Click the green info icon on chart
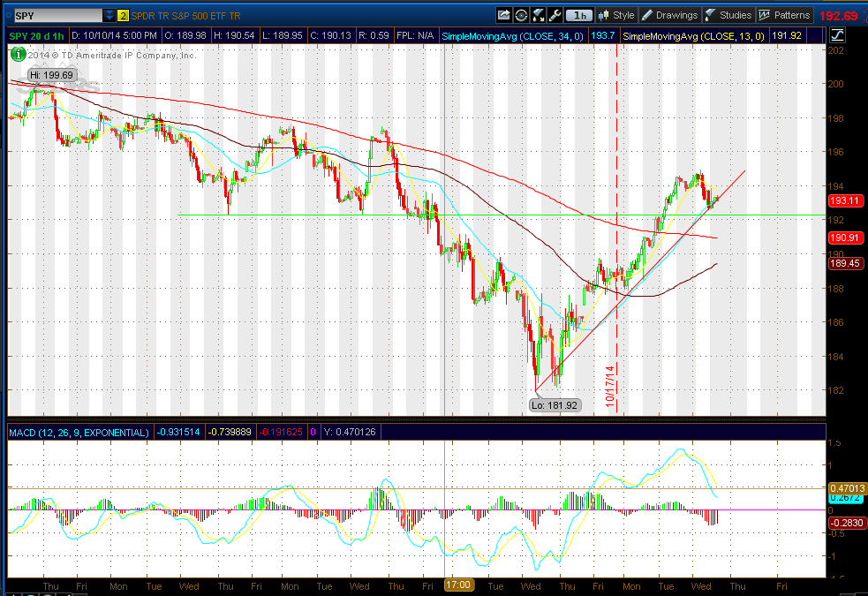The height and width of the screenshot is (596, 868). click(19, 54)
